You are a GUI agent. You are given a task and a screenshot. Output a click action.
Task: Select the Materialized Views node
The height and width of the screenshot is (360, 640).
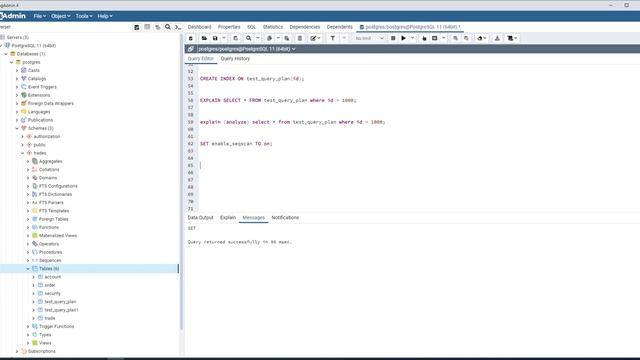coord(58,236)
